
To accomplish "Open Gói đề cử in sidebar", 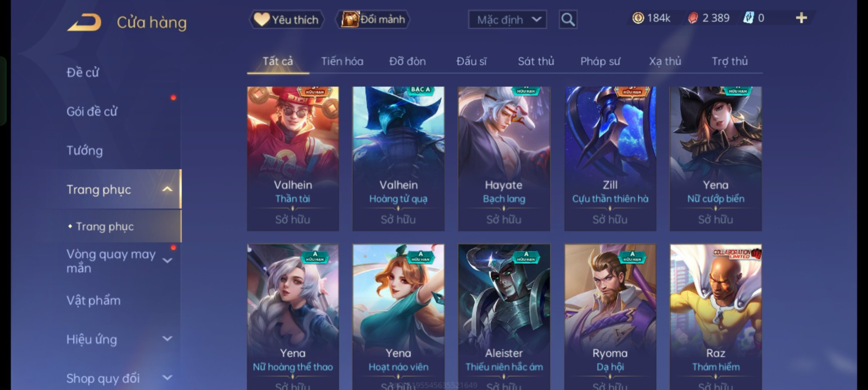I will [x=92, y=111].
